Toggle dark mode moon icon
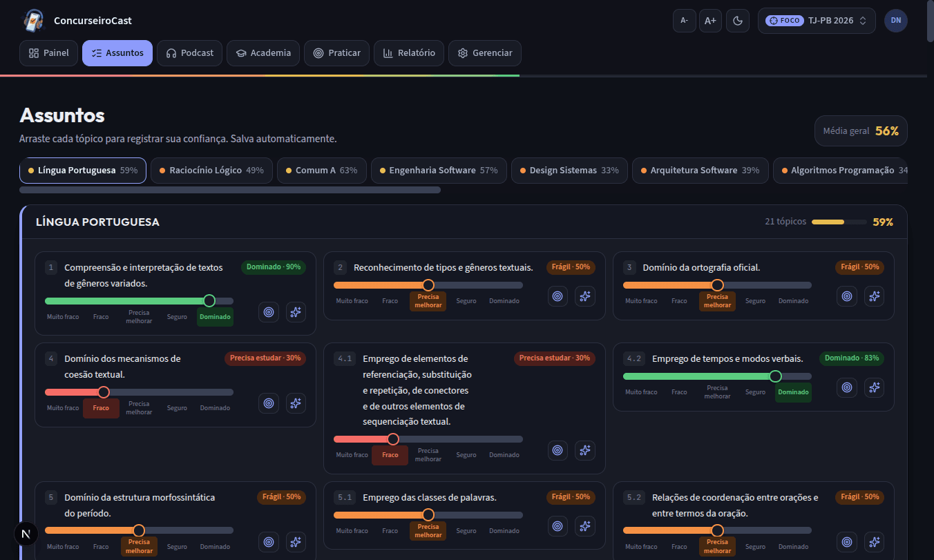This screenshot has height=560, width=934. coord(738,21)
